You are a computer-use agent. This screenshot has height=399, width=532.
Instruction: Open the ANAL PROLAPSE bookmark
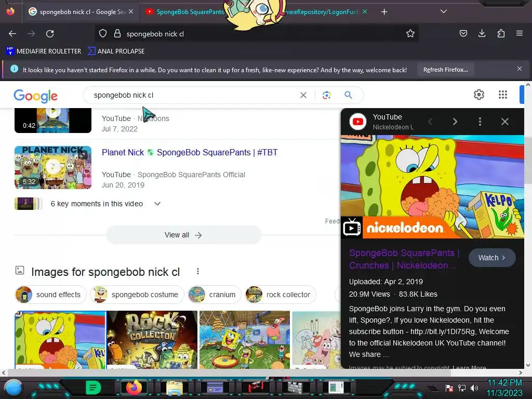pos(116,51)
